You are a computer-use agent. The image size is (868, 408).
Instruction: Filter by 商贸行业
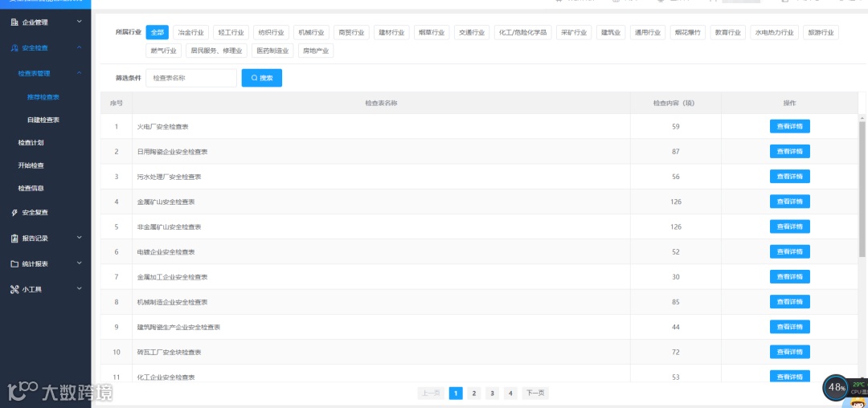click(351, 33)
